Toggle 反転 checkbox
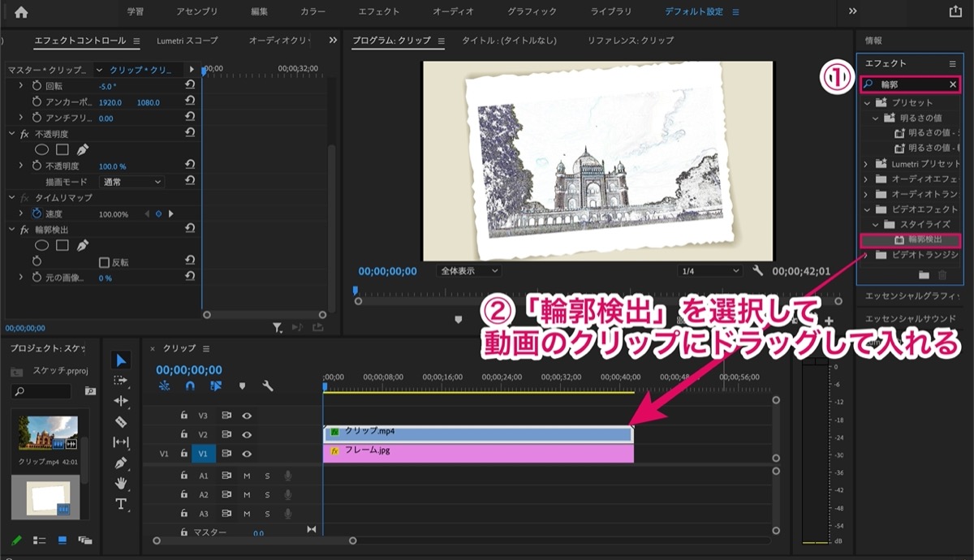Viewport: 974px width, 560px height. (104, 262)
